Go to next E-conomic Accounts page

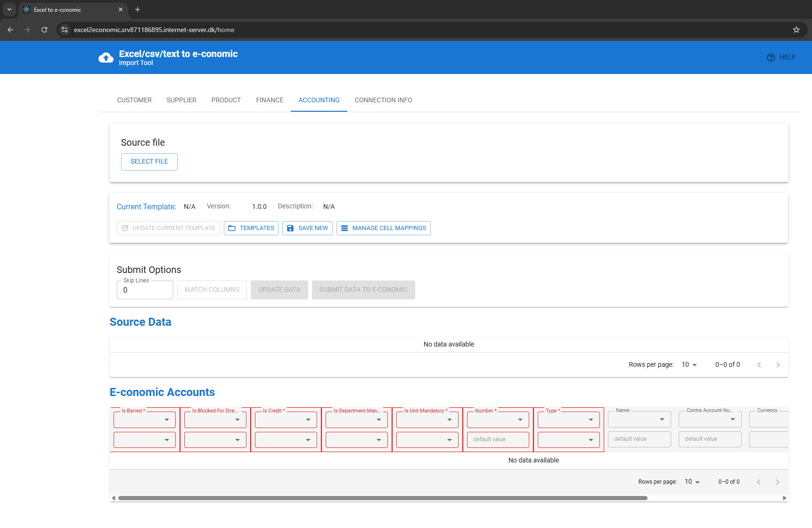[778, 482]
